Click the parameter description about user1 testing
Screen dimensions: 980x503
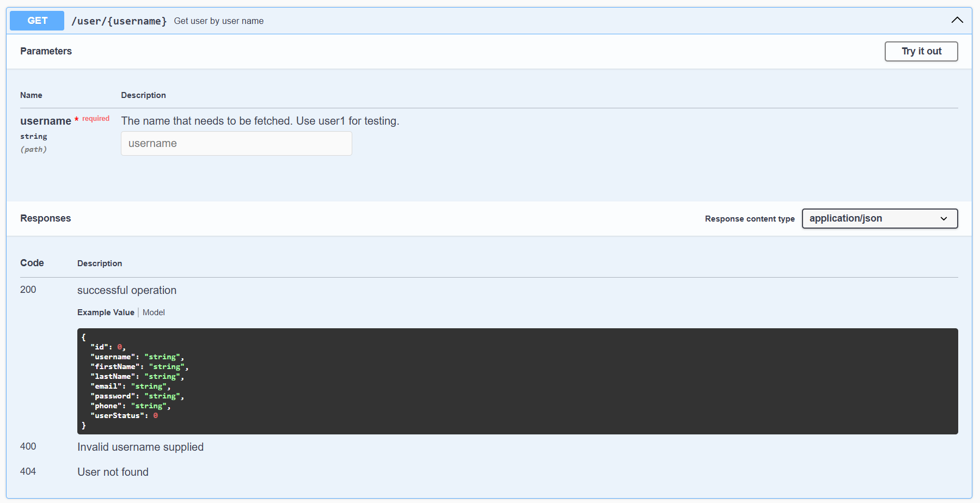(x=260, y=121)
